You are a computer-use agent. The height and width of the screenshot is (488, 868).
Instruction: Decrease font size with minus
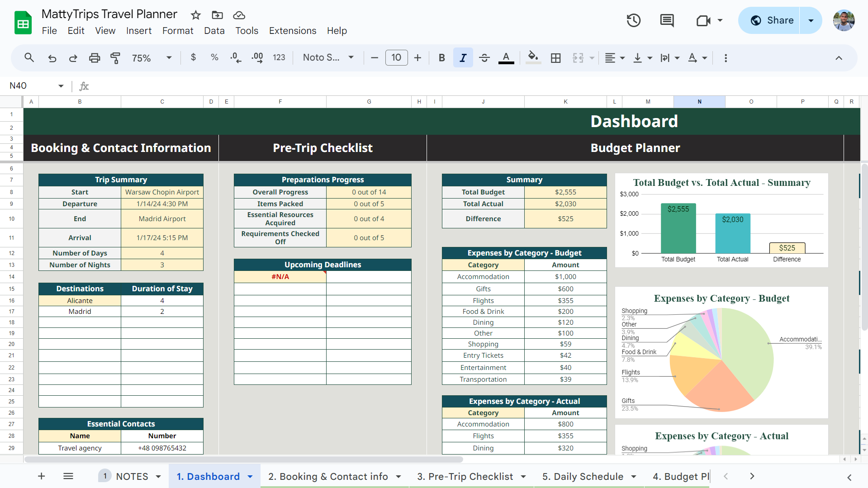tap(375, 58)
